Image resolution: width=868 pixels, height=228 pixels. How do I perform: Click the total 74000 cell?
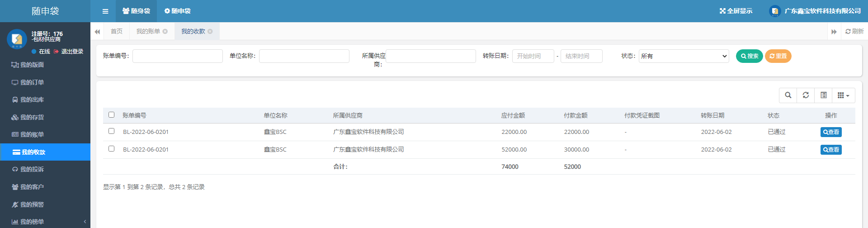[x=510, y=166]
